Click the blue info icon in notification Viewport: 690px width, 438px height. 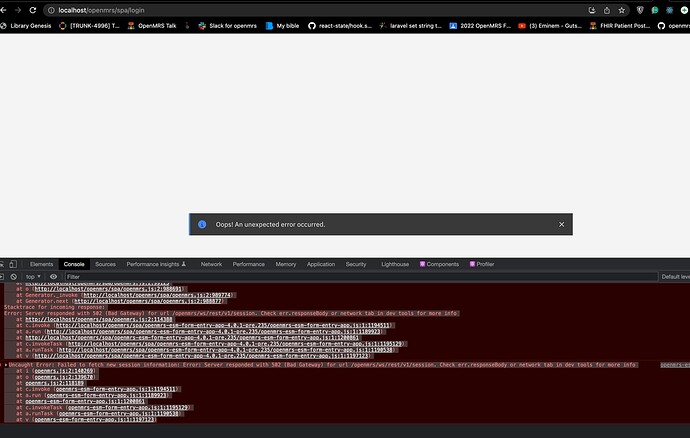coord(202,225)
